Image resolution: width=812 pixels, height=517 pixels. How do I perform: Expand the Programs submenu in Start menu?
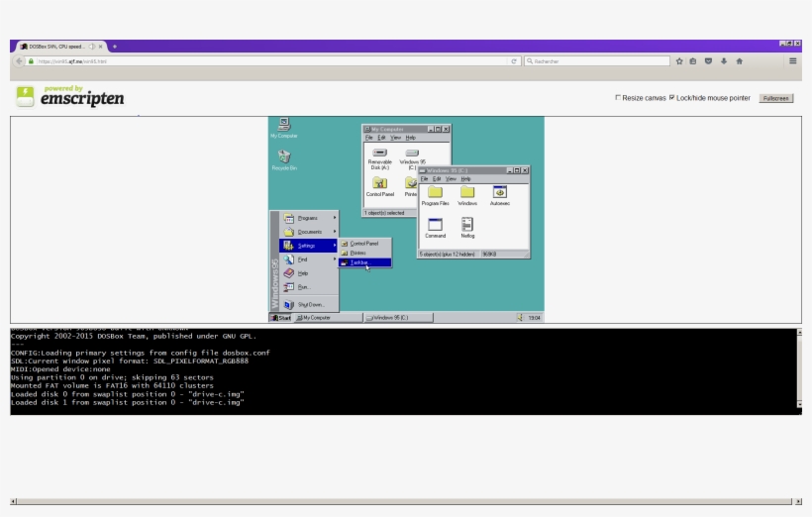pos(309,218)
